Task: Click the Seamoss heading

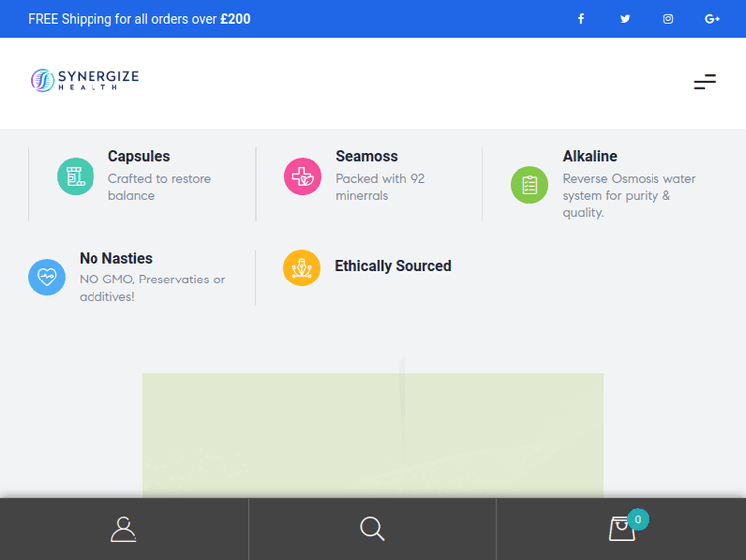Action: tap(367, 156)
